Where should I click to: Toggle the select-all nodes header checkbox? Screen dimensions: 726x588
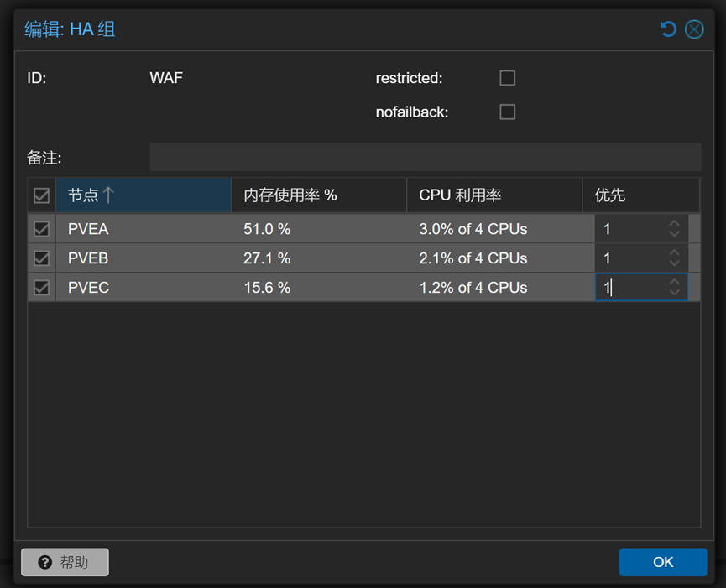point(42,195)
